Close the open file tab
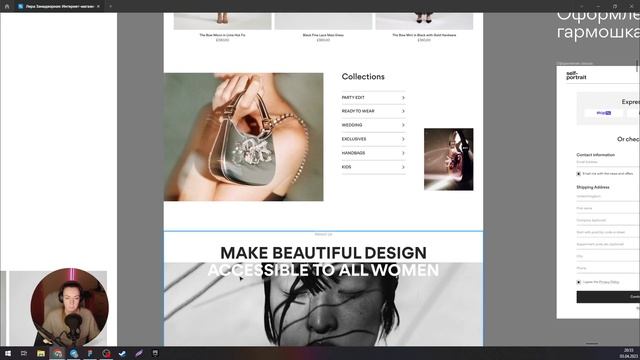The image size is (640, 360). coord(98,7)
